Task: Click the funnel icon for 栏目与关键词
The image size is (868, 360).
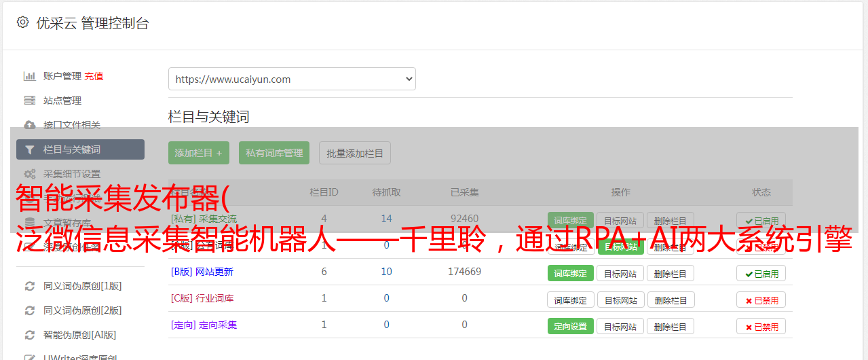Action: pos(30,149)
